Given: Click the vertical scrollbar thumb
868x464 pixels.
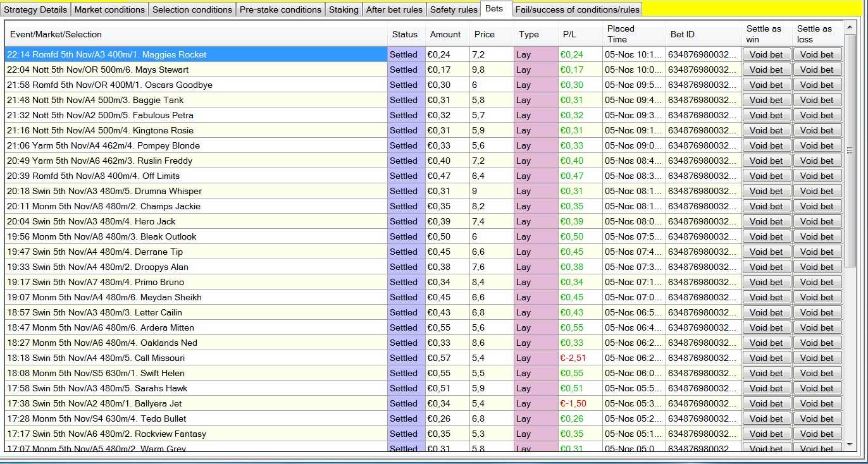Looking at the screenshot, I should [x=850, y=150].
